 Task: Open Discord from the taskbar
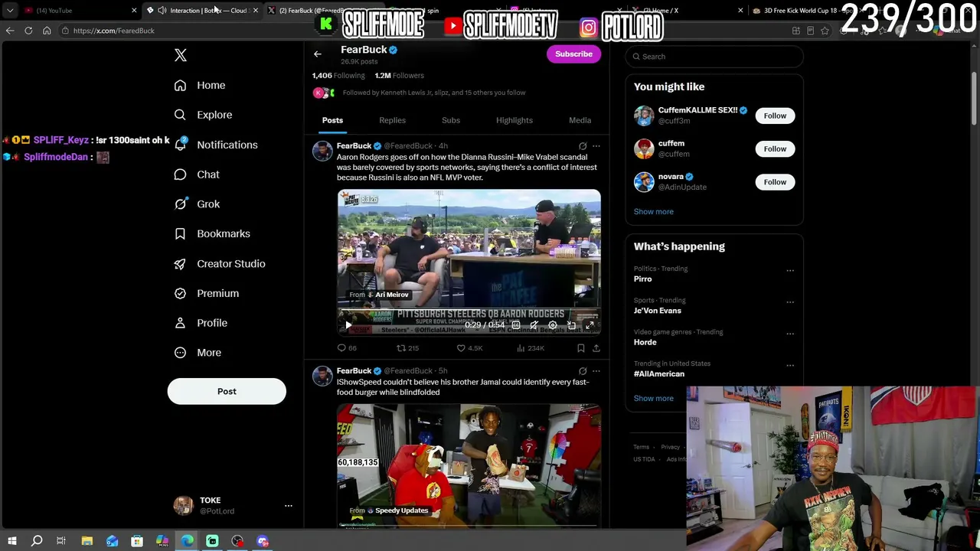coord(263,541)
